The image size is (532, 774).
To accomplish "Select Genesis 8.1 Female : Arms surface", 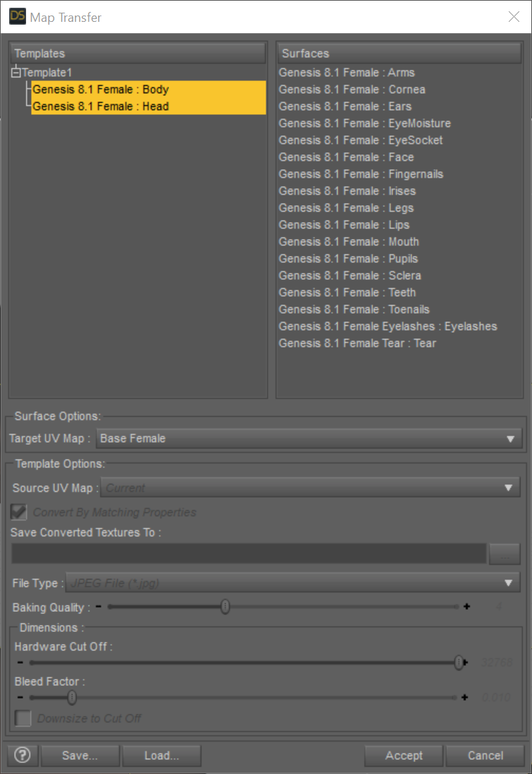I will tap(347, 73).
